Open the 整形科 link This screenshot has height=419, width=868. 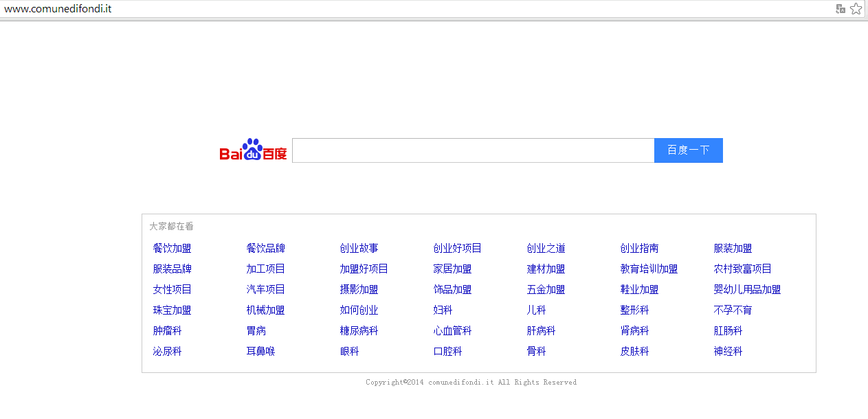(x=635, y=310)
